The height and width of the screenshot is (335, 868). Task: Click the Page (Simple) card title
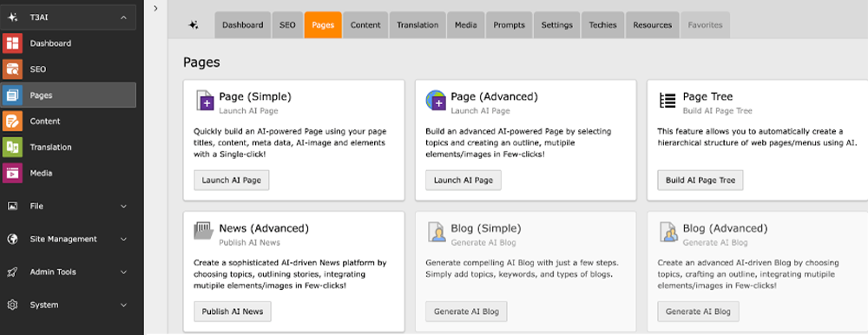tap(255, 96)
